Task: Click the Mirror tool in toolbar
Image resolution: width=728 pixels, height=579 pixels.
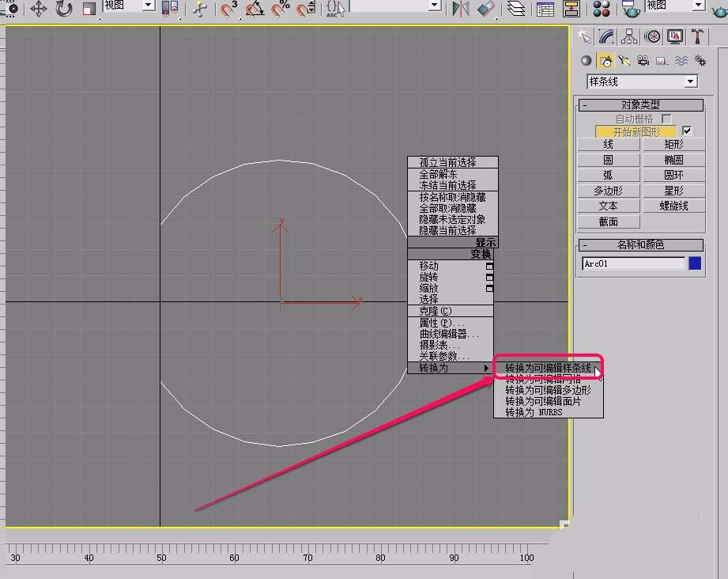Action: tap(460, 9)
